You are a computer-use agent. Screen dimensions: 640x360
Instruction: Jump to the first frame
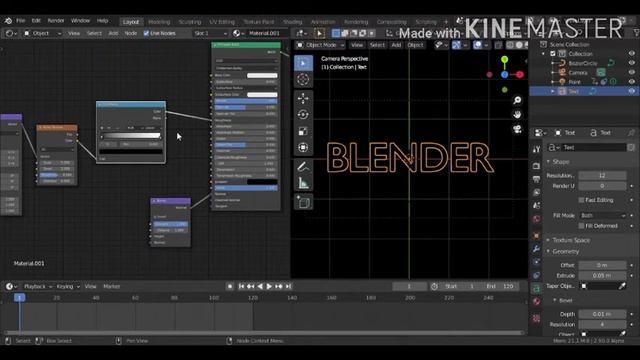click(241, 287)
